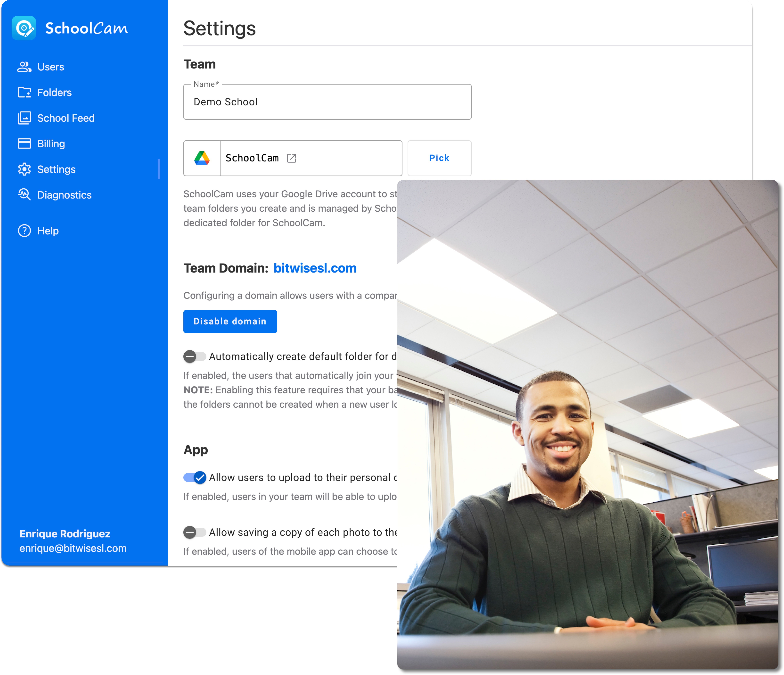This screenshot has height=675, width=784.
Task: Open SchoolCam folder external link icon
Action: pyautogui.click(x=291, y=158)
